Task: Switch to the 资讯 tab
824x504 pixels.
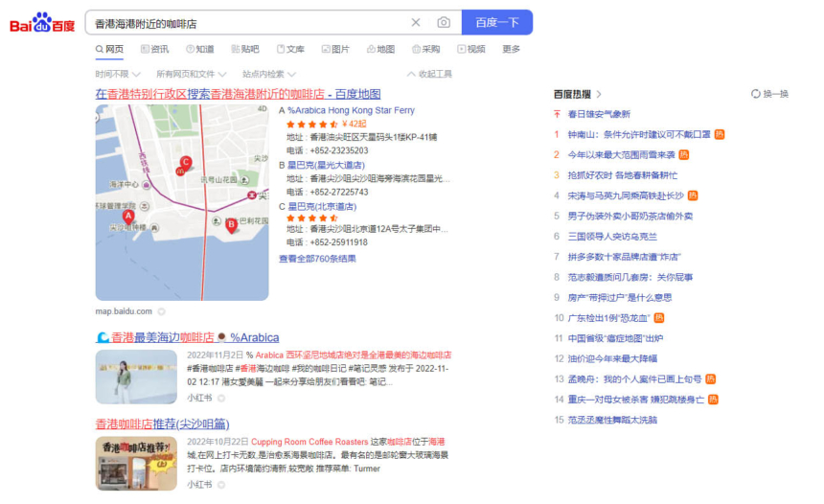Action: 155,49
